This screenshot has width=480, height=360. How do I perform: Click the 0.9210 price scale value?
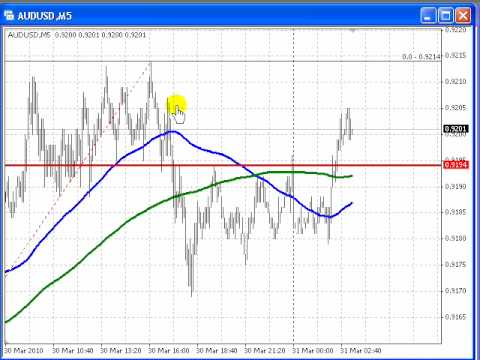pyautogui.click(x=455, y=82)
